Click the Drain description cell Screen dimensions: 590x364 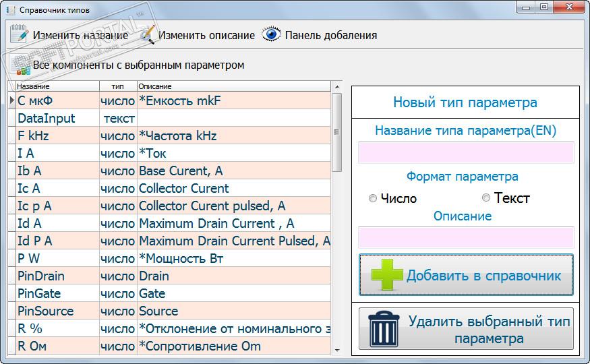(x=234, y=276)
